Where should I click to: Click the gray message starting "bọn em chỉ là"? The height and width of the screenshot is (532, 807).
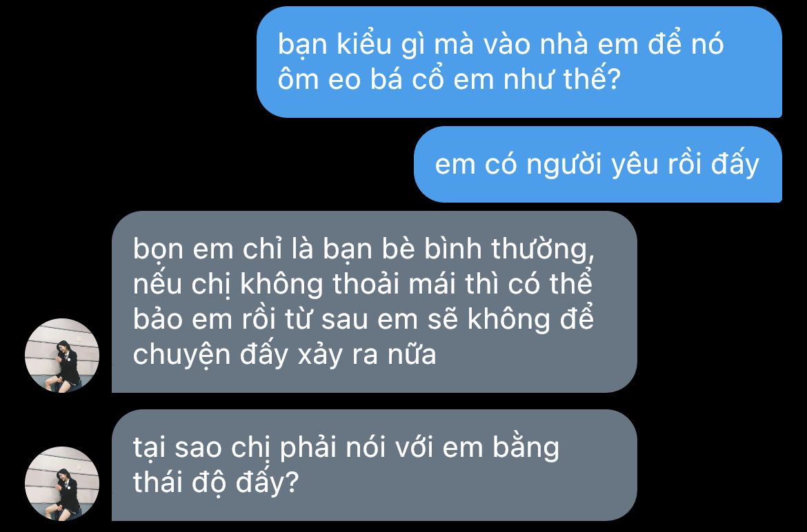click(374, 302)
